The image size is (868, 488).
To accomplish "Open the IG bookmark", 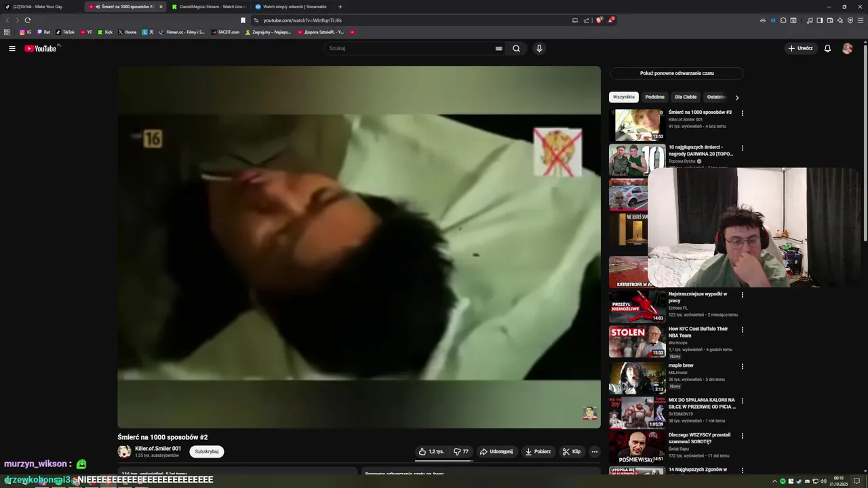I will [25, 32].
